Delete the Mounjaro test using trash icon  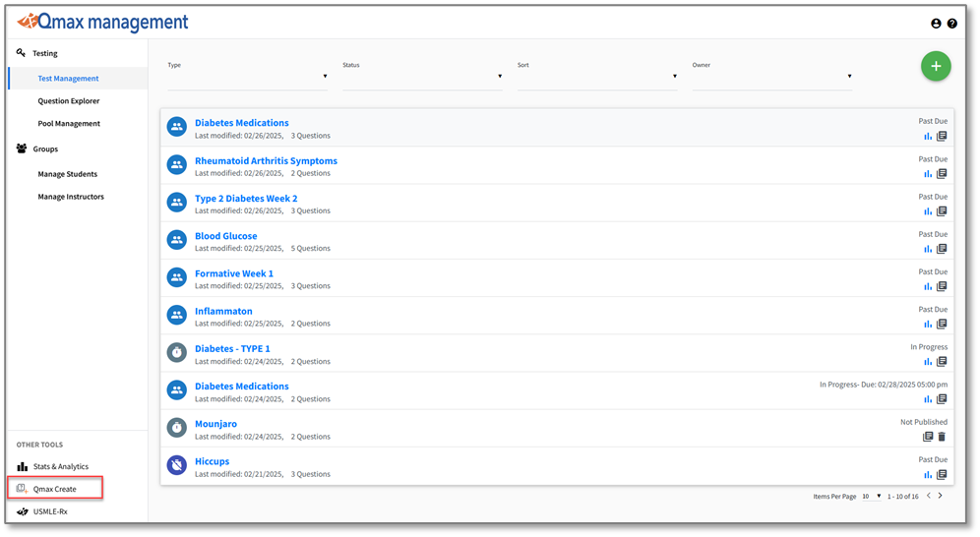click(x=942, y=437)
